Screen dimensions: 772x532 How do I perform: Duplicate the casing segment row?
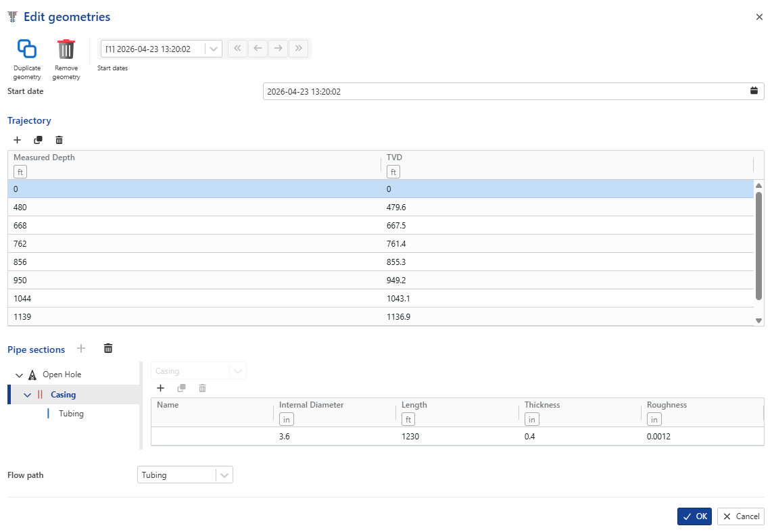tap(181, 388)
